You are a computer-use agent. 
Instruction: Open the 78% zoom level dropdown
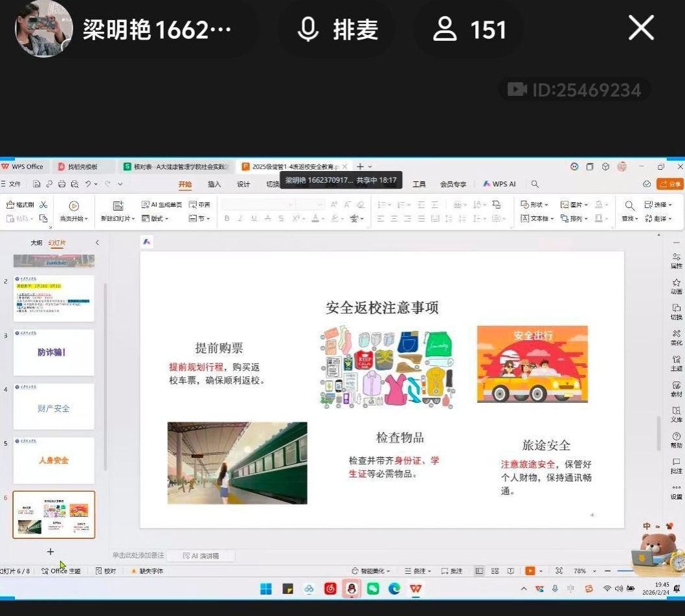pyautogui.click(x=585, y=571)
